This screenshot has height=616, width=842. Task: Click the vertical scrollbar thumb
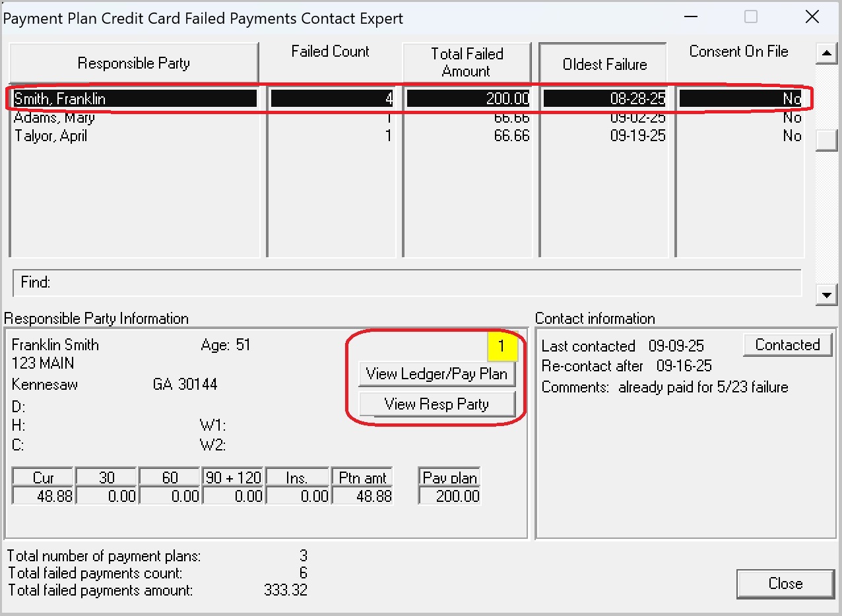826,140
